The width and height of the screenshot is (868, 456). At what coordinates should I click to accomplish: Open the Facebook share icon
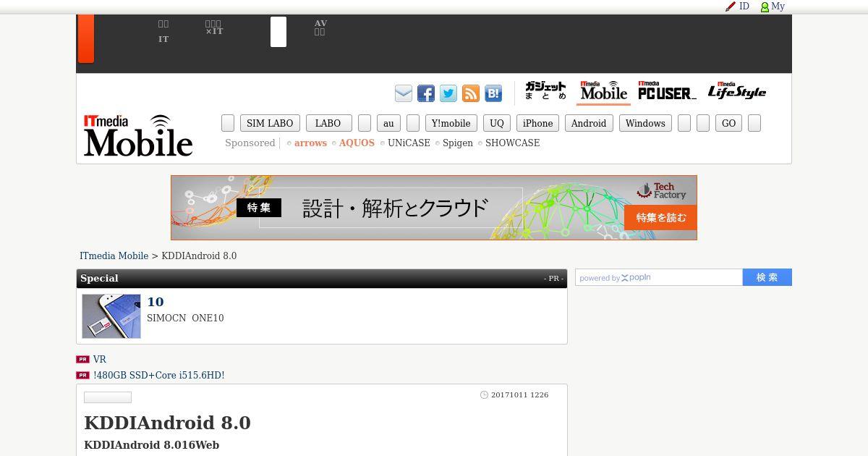tap(426, 93)
